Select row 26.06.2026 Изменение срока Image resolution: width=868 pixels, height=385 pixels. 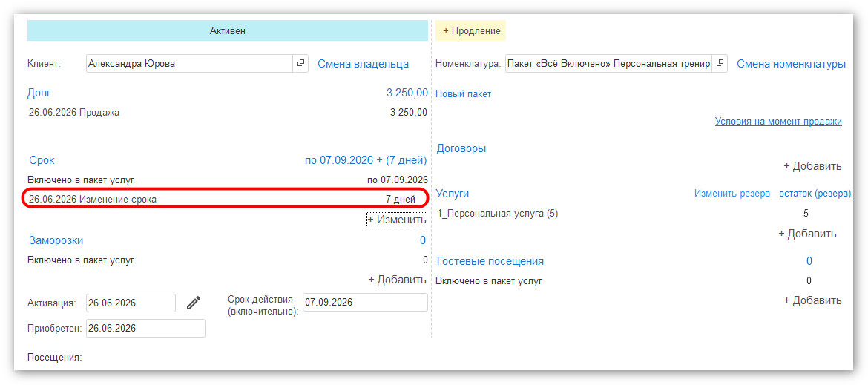tap(228, 199)
